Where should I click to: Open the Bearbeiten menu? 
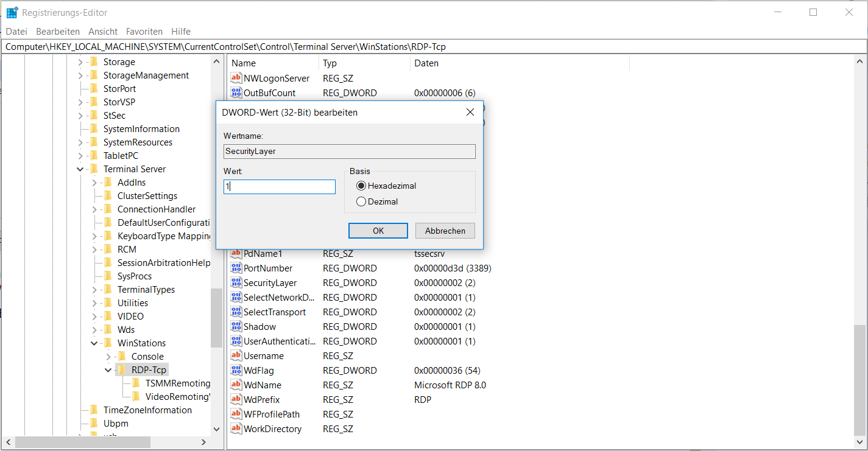[x=58, y=31]
